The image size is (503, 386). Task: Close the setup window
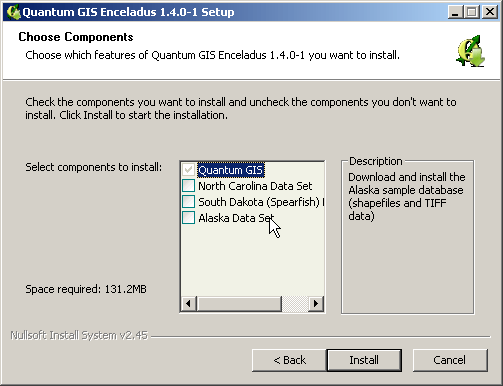pyautogui.click(x=490, y=12)
